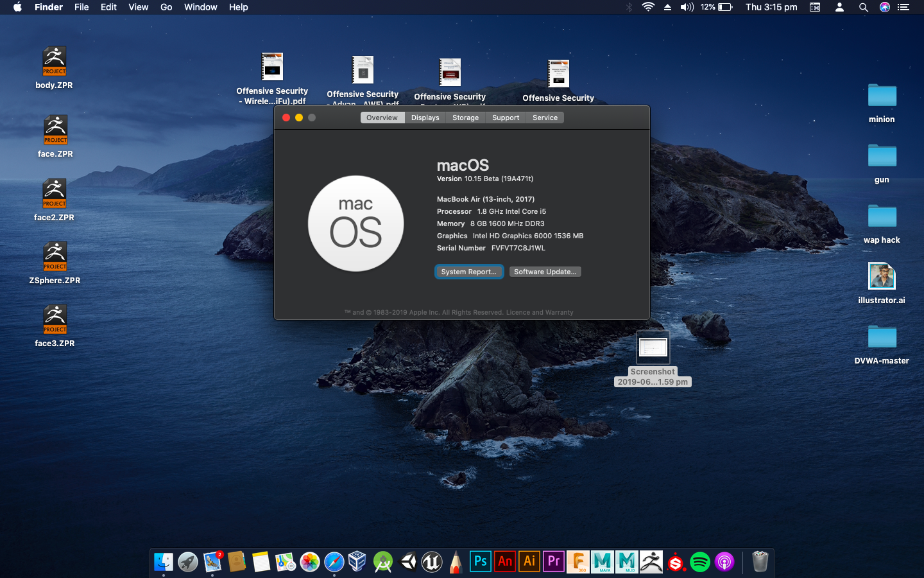Open the Licence and Warranty link
The height and width of the screenshot is (578, 924).
point(540,313)
